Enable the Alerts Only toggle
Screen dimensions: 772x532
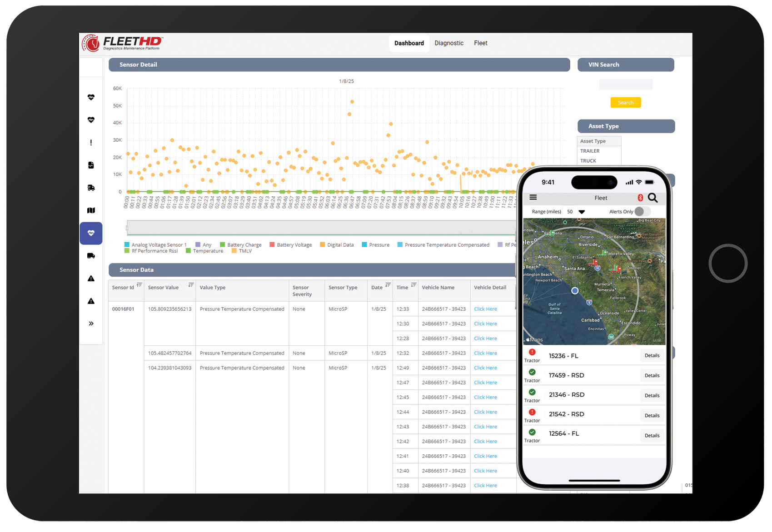pyautogui.click(x=641, y=212)
